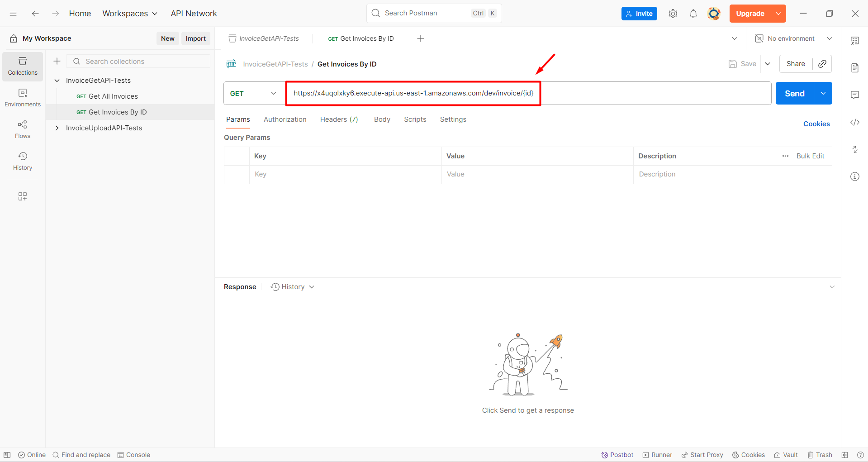
Task: Collapse the InvoiceGetAPI-Tests collection
Action: coord(57,80)
